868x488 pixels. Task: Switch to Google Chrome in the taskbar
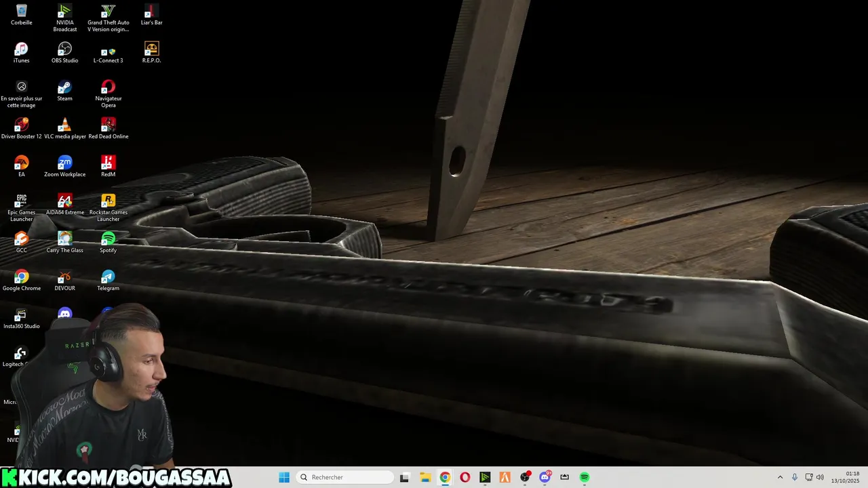[x=445, y=477]
